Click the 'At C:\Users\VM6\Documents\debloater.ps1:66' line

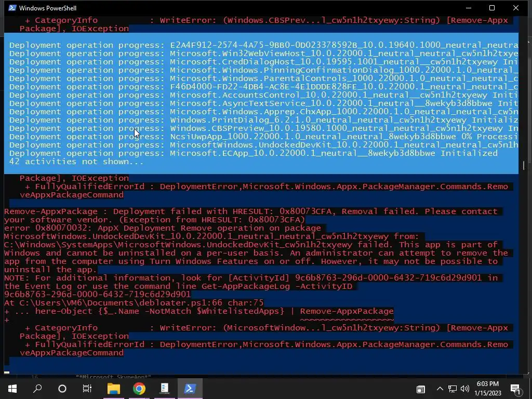(134, 303)
